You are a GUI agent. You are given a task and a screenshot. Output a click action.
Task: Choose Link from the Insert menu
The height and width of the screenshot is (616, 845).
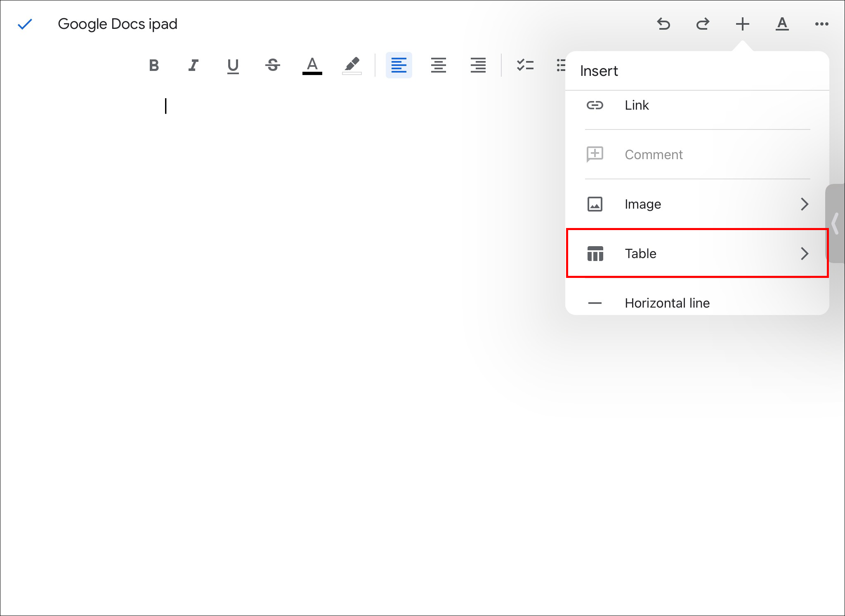(x=637, y=106)
